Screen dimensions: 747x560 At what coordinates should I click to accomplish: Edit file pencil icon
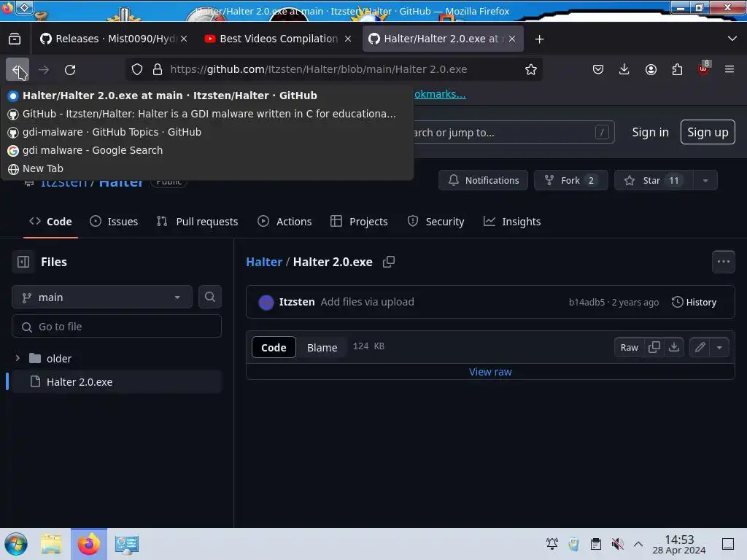[700, 348]
